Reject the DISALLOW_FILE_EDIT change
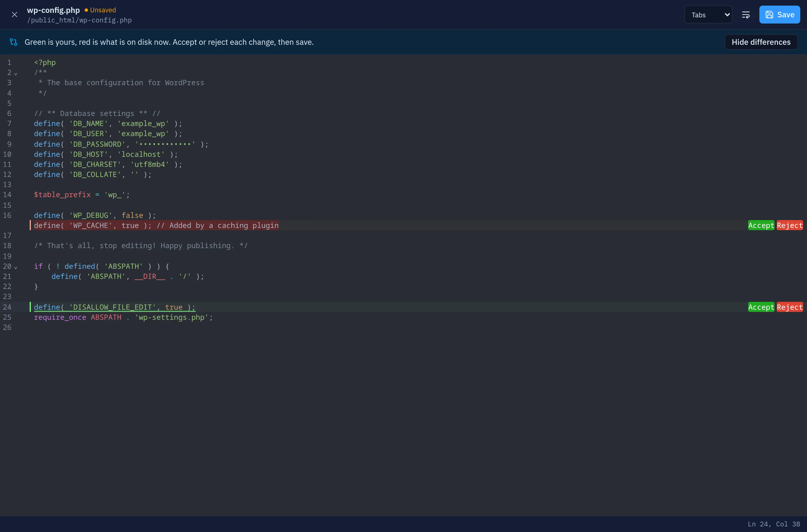The image size is (807, 532). [x=790, y=307]
